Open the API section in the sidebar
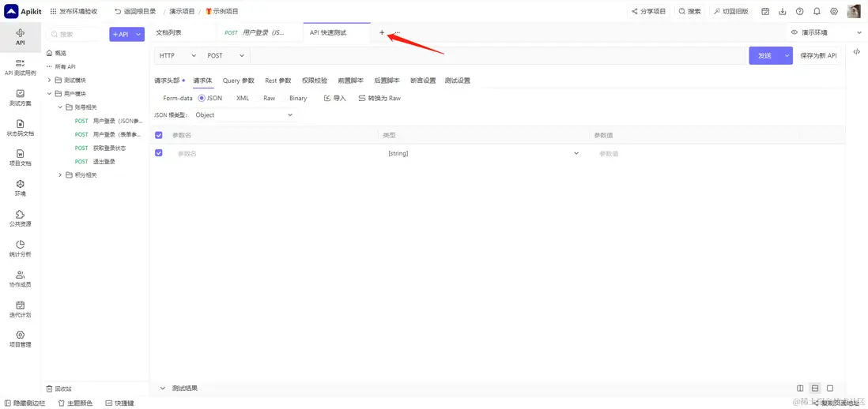The height and width of the screenshot is (409, 868). [x=20, y=37]
